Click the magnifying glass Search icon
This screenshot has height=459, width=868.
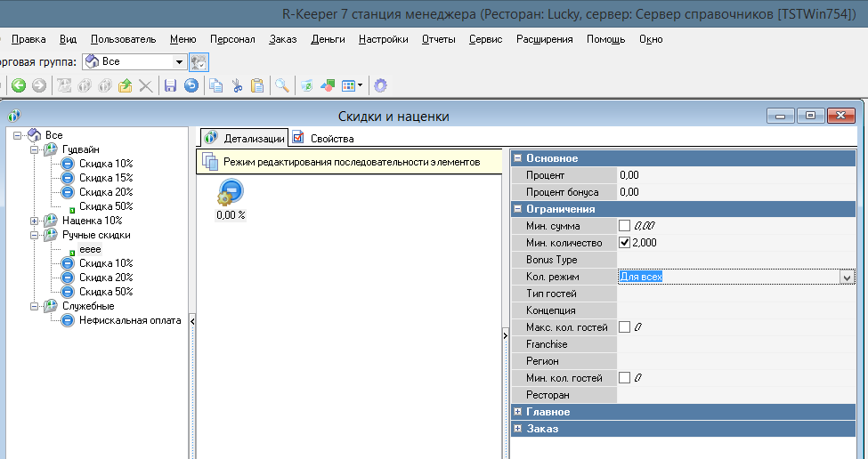(281, 85)
